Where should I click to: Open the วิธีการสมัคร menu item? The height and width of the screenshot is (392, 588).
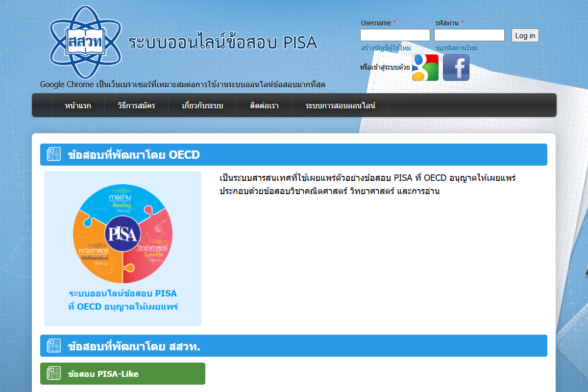coord(136,105)
